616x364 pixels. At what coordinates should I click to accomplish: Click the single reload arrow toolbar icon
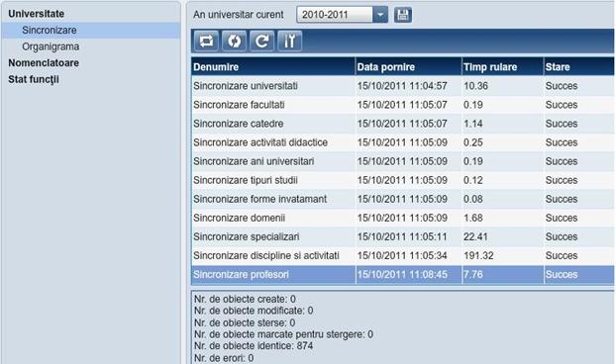tap(262, 41)
